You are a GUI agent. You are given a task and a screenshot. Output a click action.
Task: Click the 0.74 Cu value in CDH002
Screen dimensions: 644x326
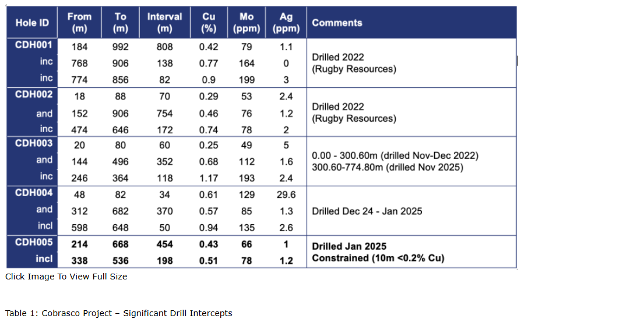point(209,130)
